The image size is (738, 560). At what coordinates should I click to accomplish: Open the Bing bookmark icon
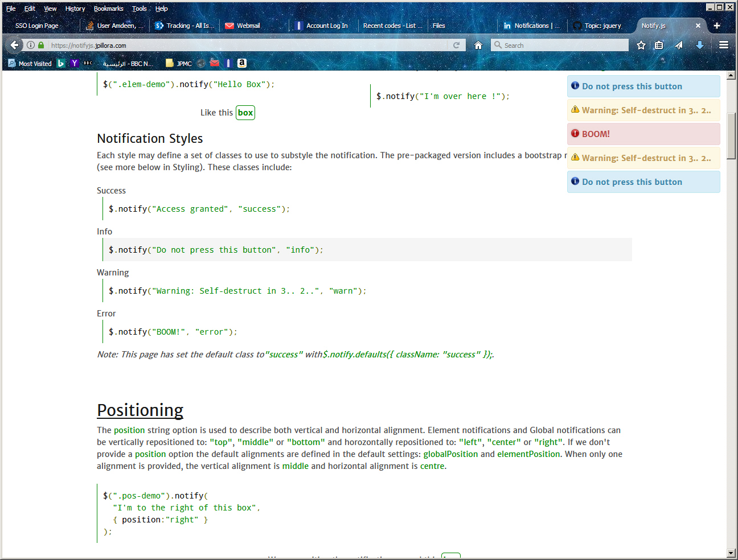pyautogui.click(x=61, y=63)
